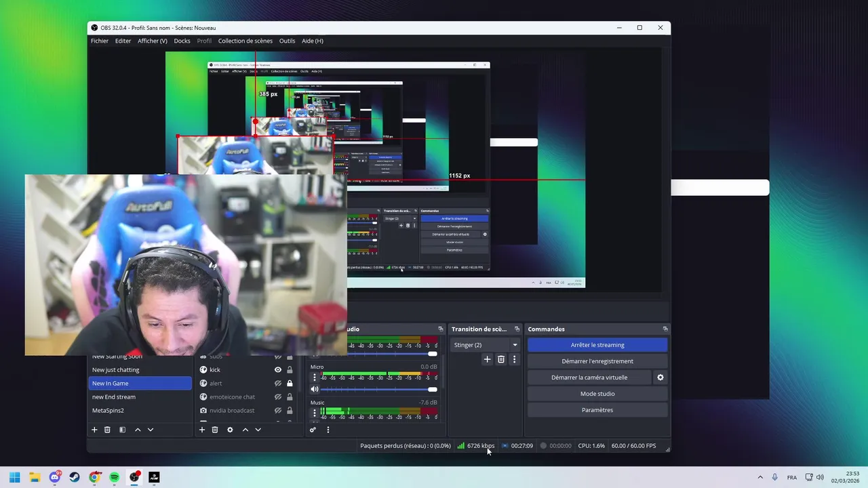Click Arrêter le streaming button
The width and height of the screenshot is (868, 488).
[597, 345]
